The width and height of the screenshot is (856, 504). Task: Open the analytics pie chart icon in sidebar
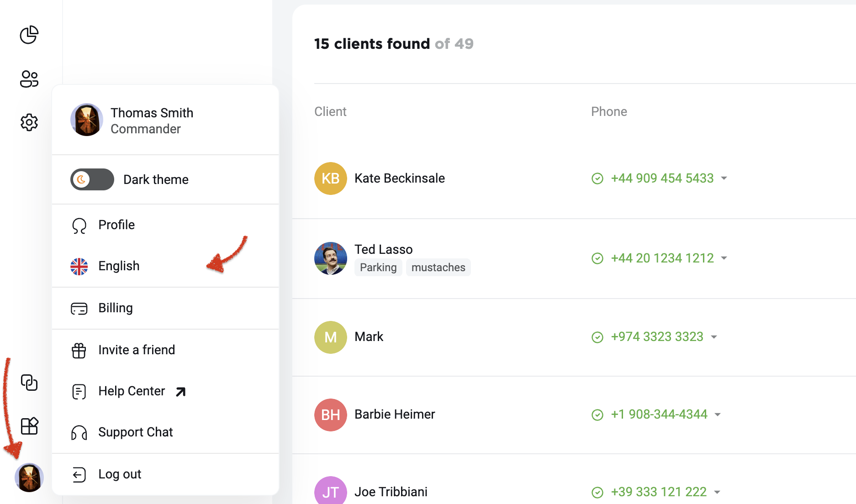tap(29, 35)
